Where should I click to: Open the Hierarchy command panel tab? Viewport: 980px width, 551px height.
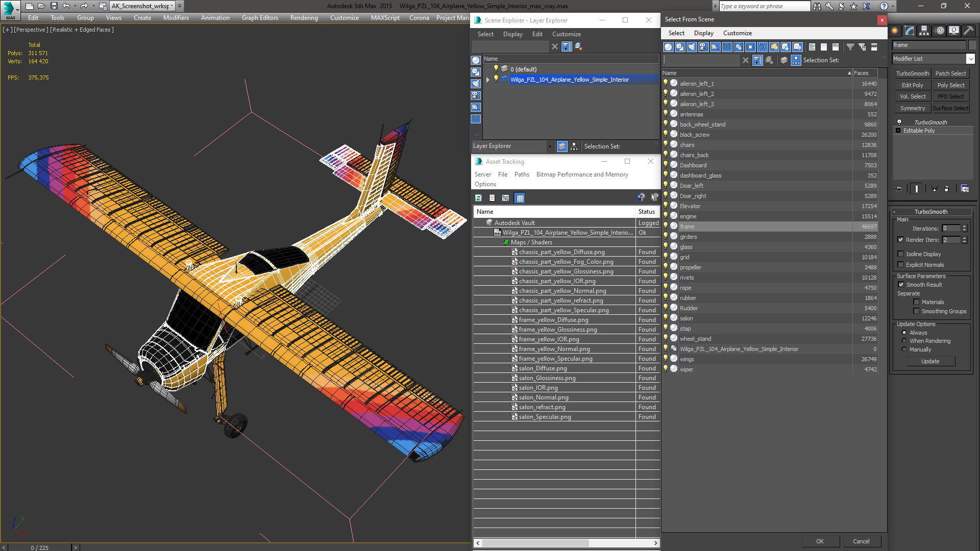click(x=924, y=31)
